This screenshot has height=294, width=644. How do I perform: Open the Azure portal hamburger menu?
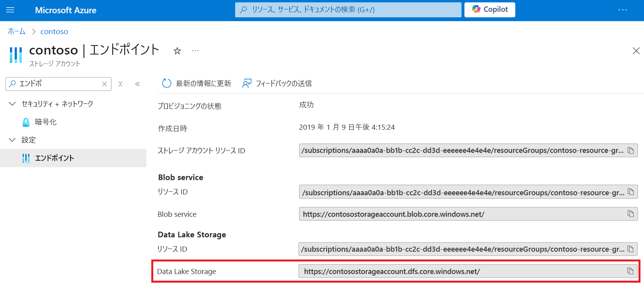10,10
